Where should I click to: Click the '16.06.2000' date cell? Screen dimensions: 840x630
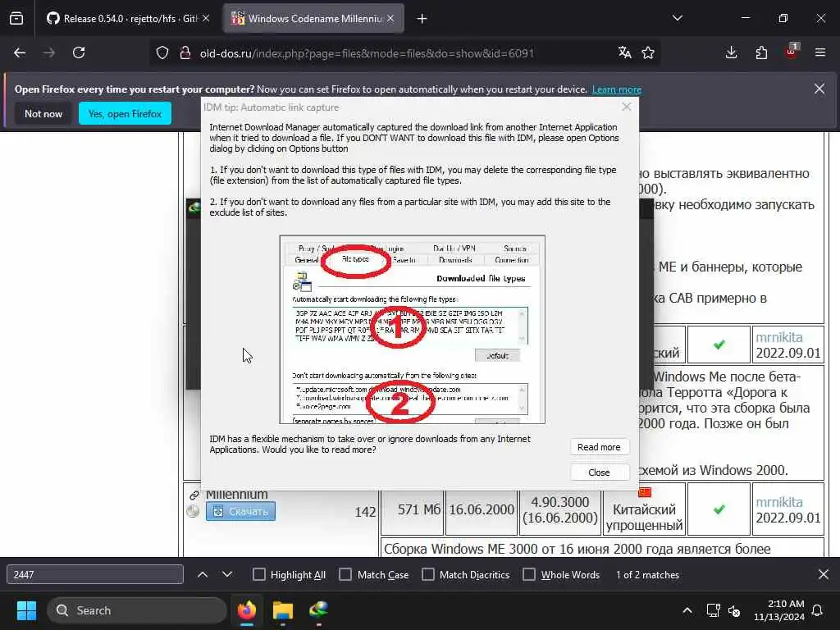point(482,509)
